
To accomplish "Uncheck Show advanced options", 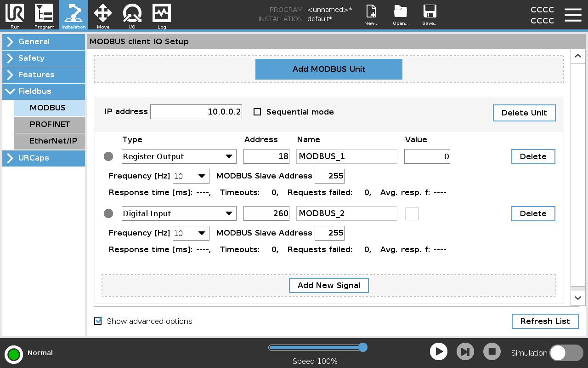I will pos(98,321).
